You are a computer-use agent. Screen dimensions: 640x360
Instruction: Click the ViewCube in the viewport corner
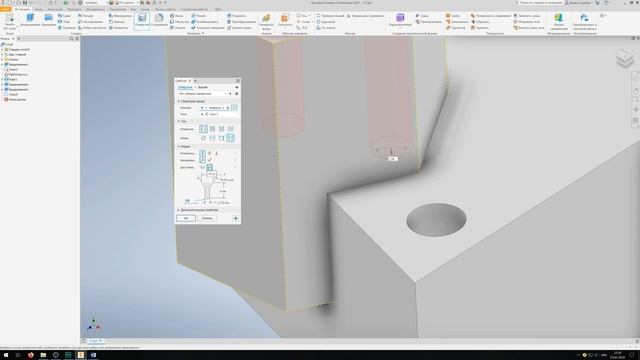coord(624,58)
